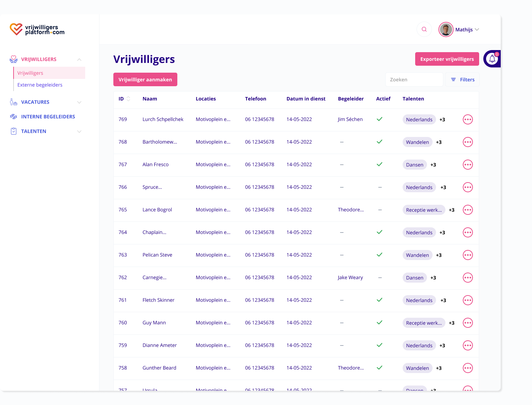
Task: Click the Zoeken search field
Action: [414, 80]
